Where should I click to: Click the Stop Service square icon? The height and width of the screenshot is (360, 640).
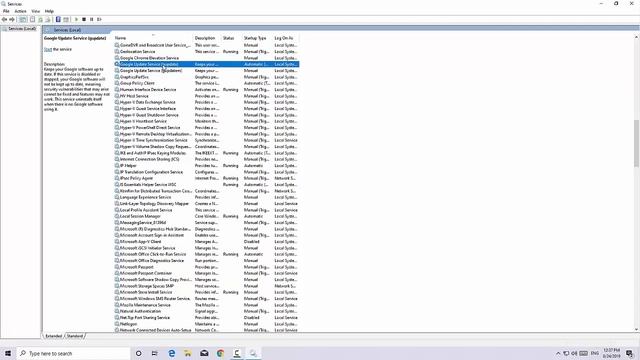tap(84, 19)
